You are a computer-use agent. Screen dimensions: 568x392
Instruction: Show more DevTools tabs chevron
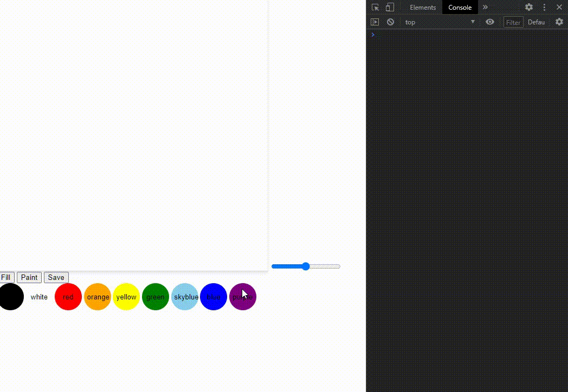pos(486,7)
